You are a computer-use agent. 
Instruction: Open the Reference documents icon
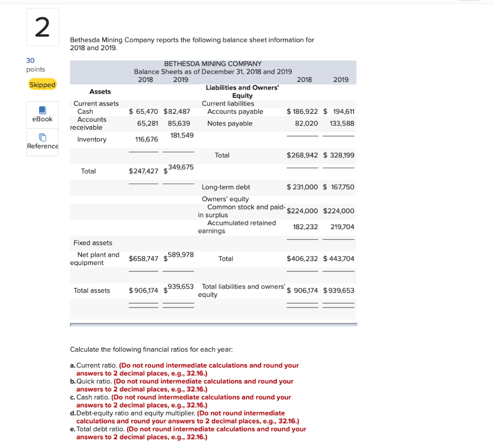point(42,137)
